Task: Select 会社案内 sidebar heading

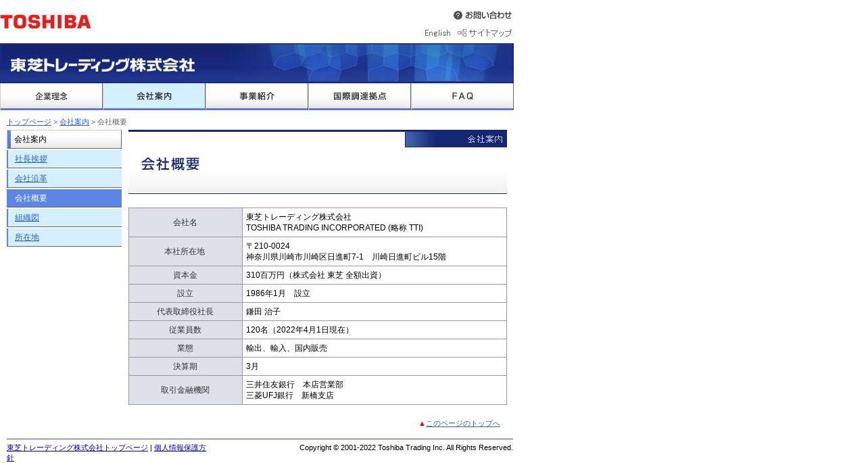Action: click(x=64, y=139)
